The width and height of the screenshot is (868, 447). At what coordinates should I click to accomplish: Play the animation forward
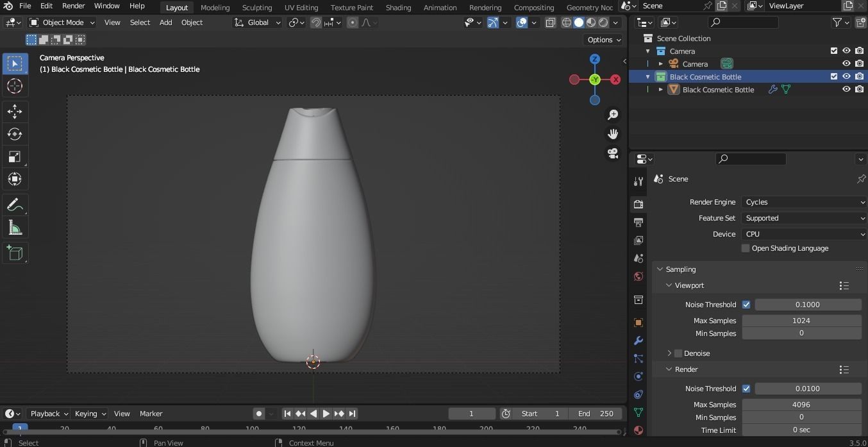click(326, 414)
